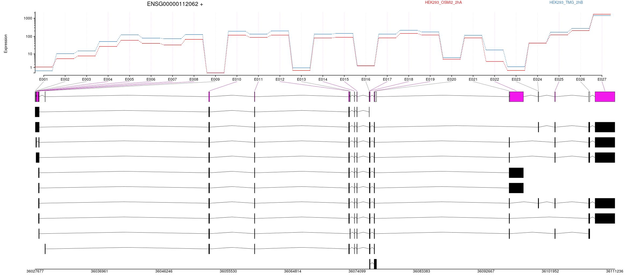644x276 pixels.
Task: Click the Expression y-axis label
Action: click(x=6, y=44)
